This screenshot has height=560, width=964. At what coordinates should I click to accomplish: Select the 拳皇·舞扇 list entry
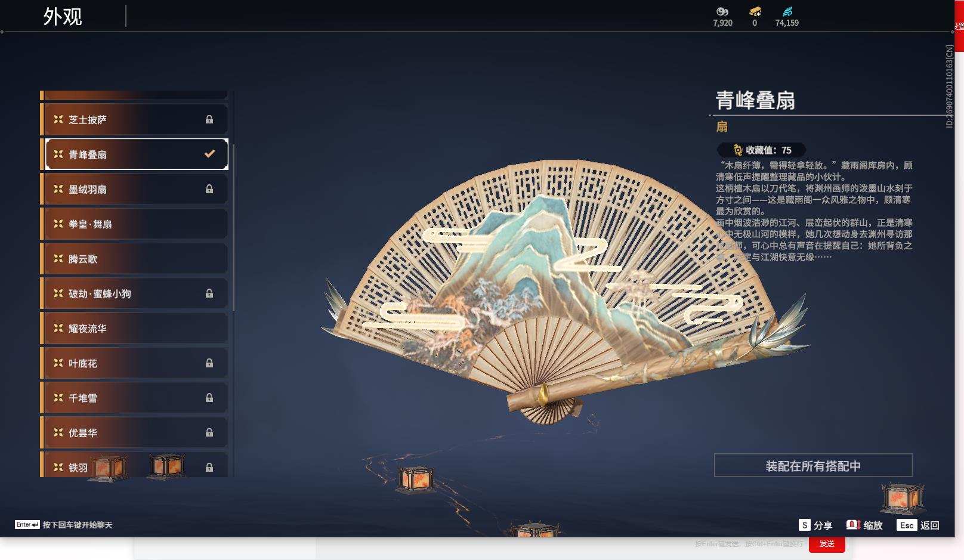134,224
